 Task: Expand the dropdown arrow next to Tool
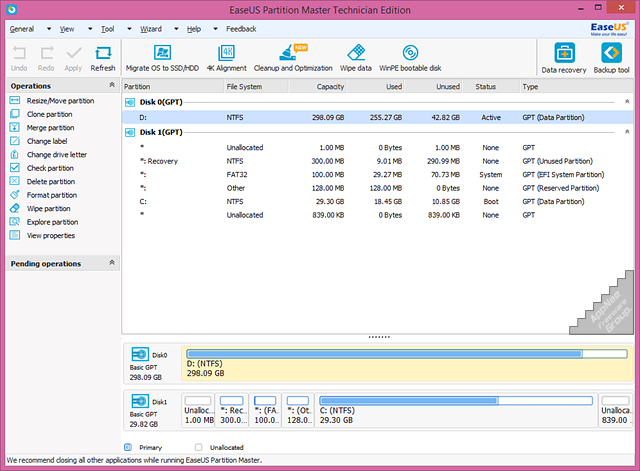[129, 29]
